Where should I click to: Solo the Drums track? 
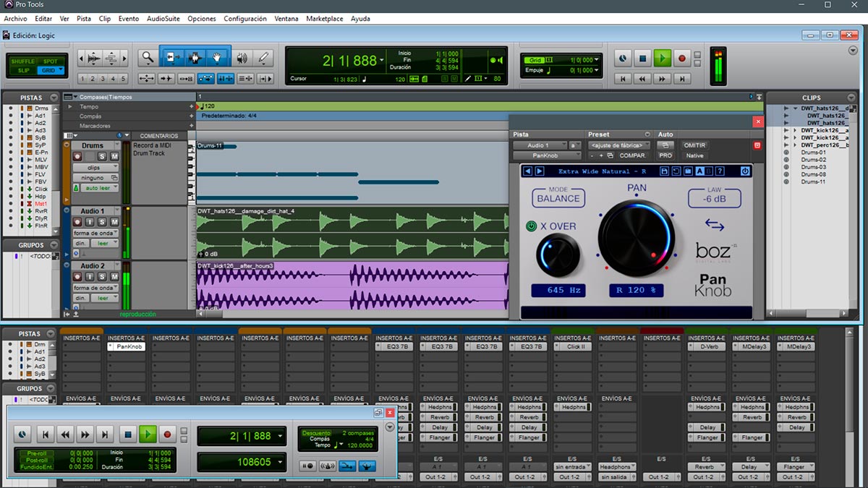click(x=102, y=157)
